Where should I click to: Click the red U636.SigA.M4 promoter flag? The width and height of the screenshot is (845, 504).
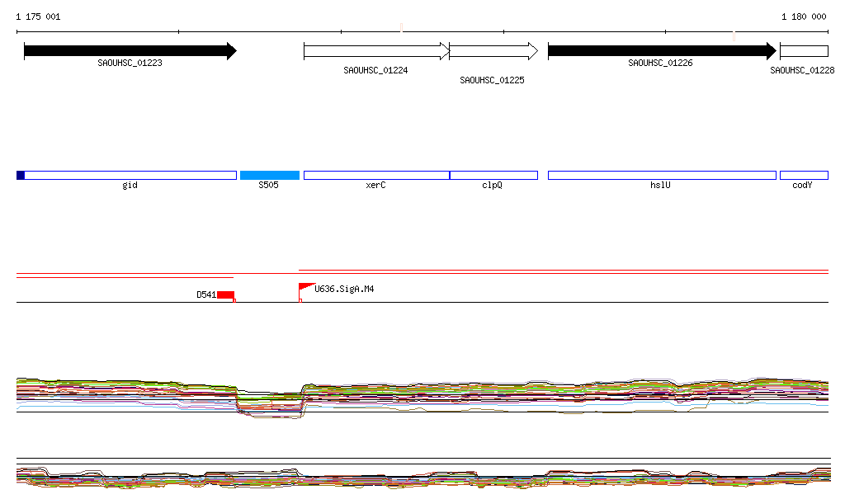[305, 288]
